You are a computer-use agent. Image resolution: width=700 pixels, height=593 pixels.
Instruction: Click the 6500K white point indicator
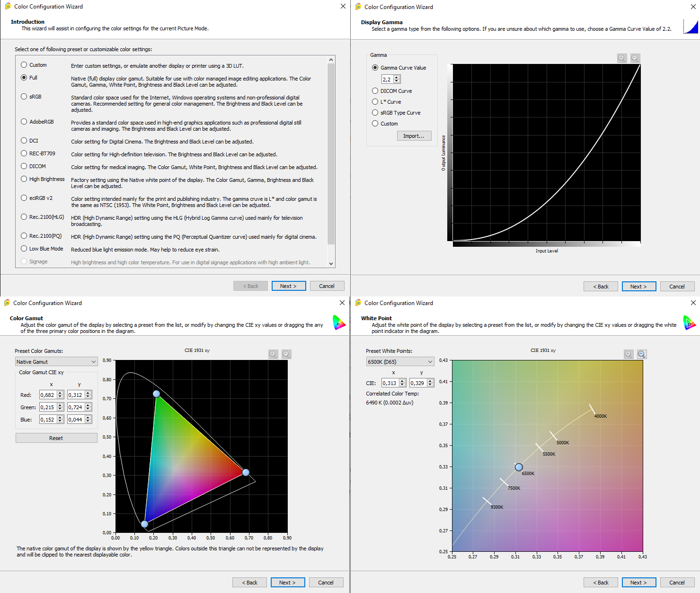click(519, 467)
